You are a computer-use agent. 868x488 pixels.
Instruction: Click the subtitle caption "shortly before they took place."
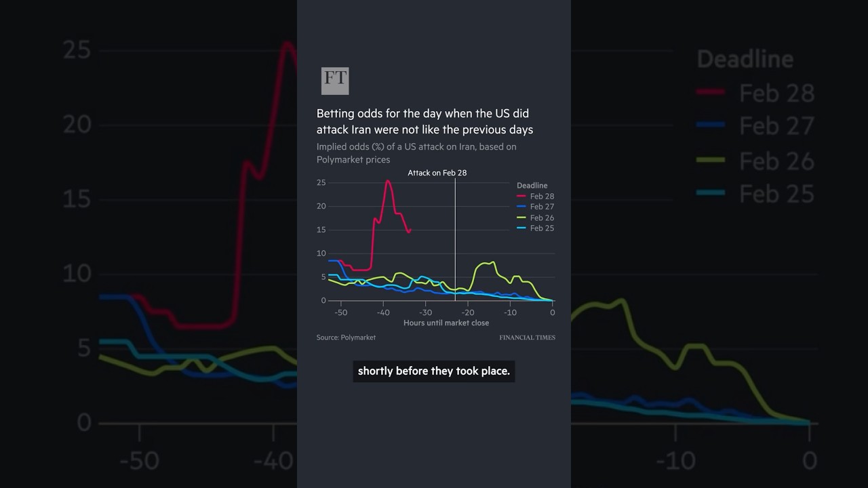pos(433,371)
